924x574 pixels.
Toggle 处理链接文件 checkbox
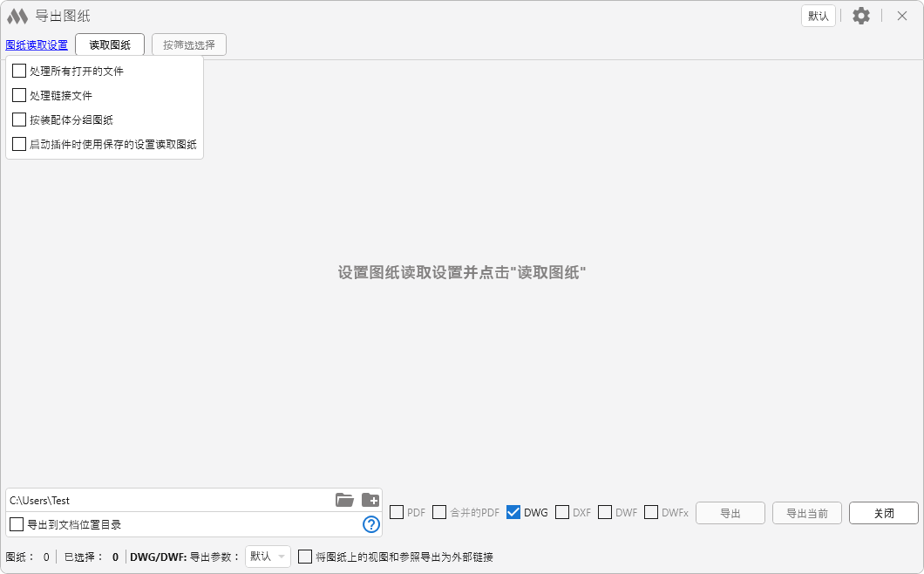coord(19,95)
